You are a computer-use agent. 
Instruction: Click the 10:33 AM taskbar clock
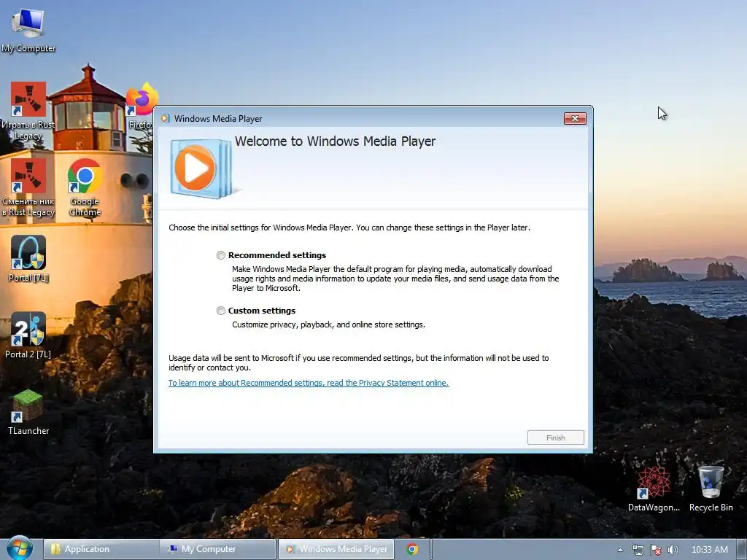pyautogui.click(x=709, y=550)
